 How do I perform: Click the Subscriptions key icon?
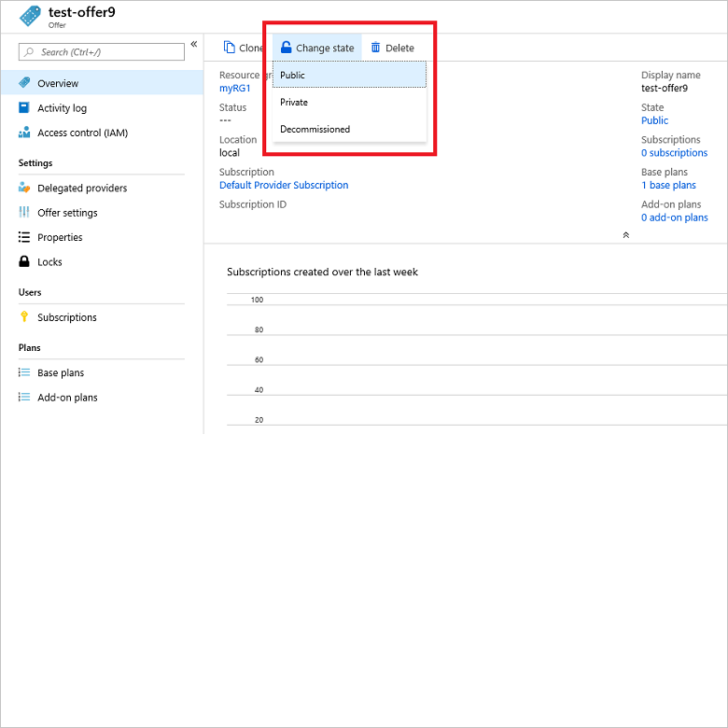24,316
